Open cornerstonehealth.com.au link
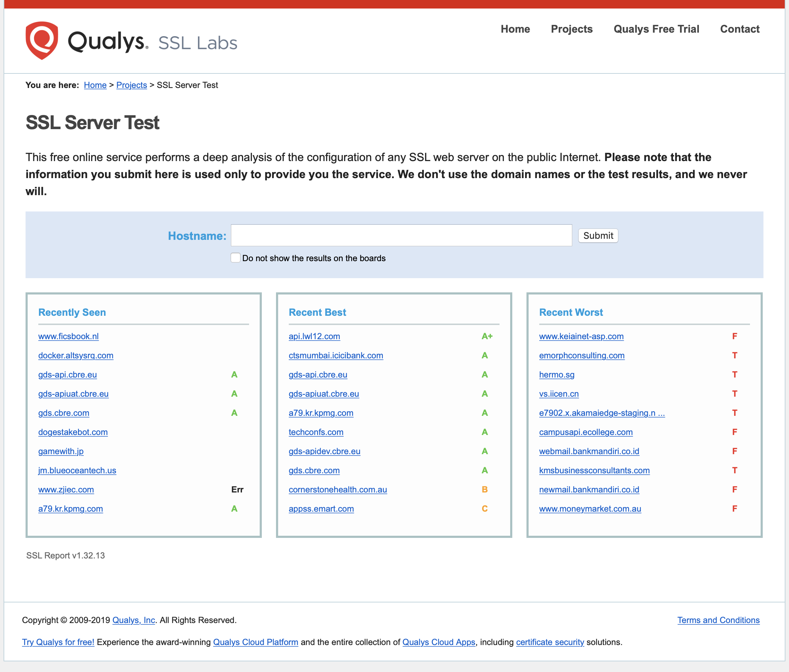 pyautogui.click(x=338, y=490)
